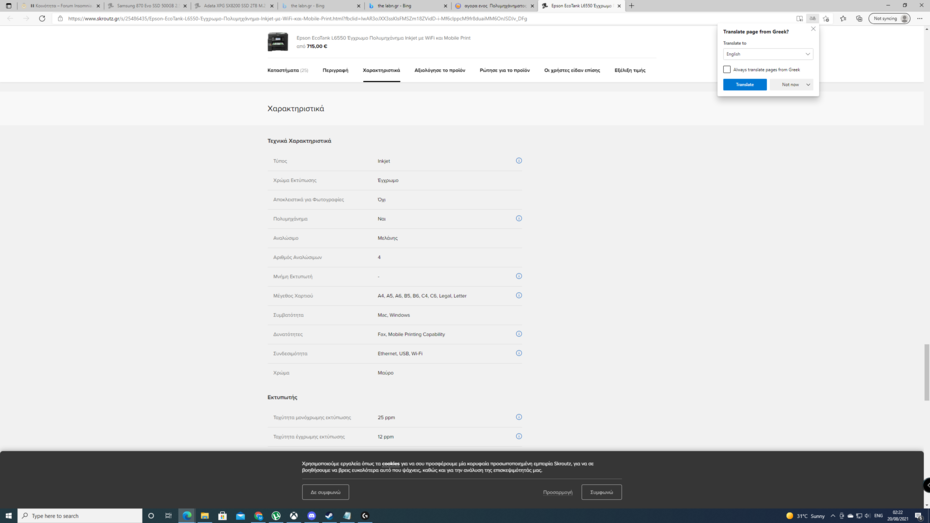This screenshot has width=930, height=523.
Task: Add this page to favorites
Action: click(826, 18)
